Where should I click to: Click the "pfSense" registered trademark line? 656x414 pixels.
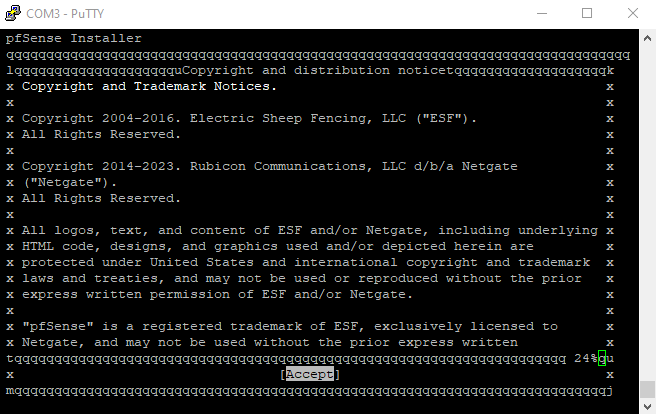(x=290, y=326)
